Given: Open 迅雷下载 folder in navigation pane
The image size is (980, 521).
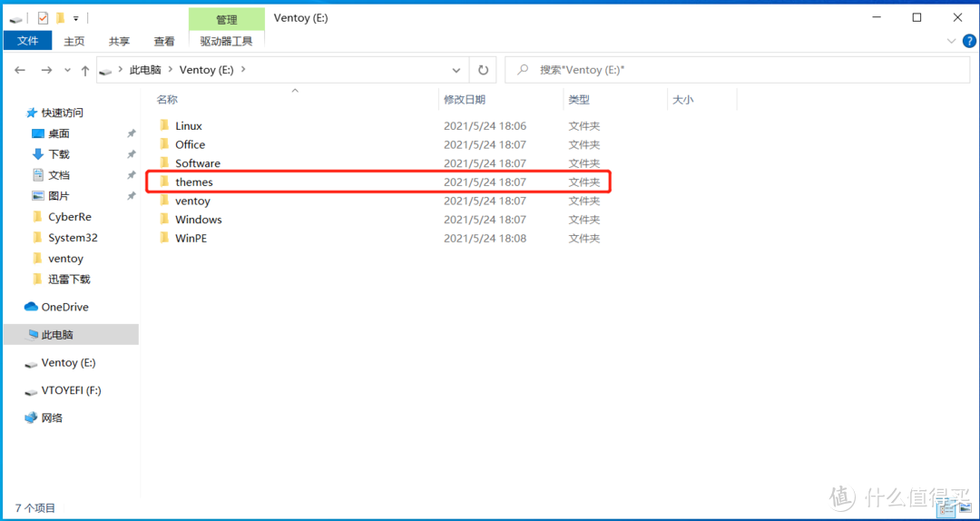Looking at the screenshot, I should tap(69, 279).
